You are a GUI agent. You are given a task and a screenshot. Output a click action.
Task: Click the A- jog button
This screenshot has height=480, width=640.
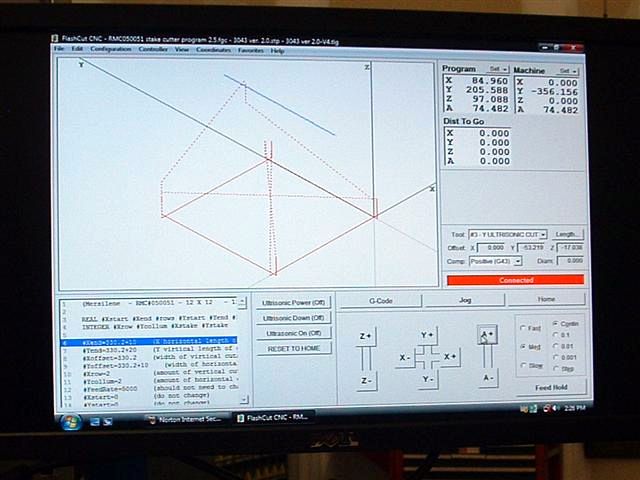pyautogui.click(x=488, y=378)
